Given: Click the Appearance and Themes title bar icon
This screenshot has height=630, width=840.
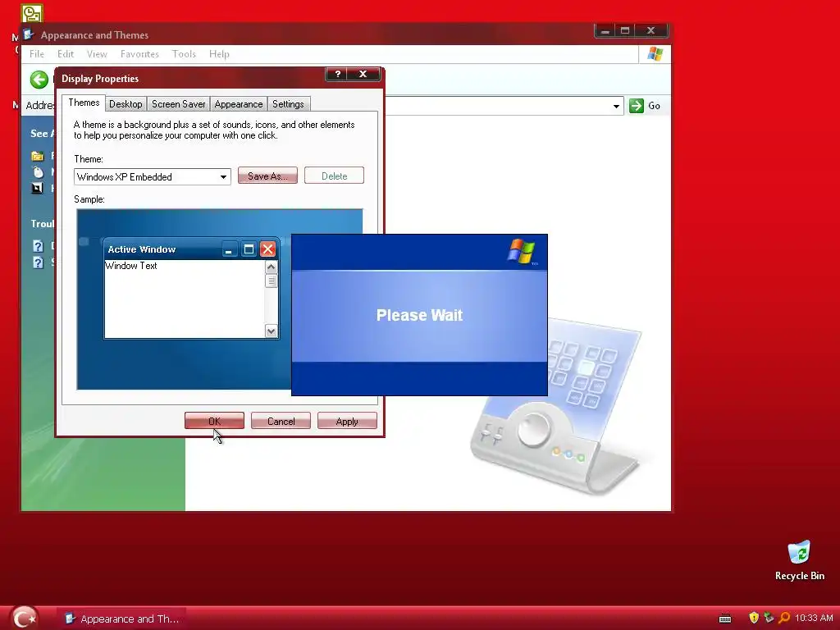Looking at the screenshot, I should click(29, 34).
